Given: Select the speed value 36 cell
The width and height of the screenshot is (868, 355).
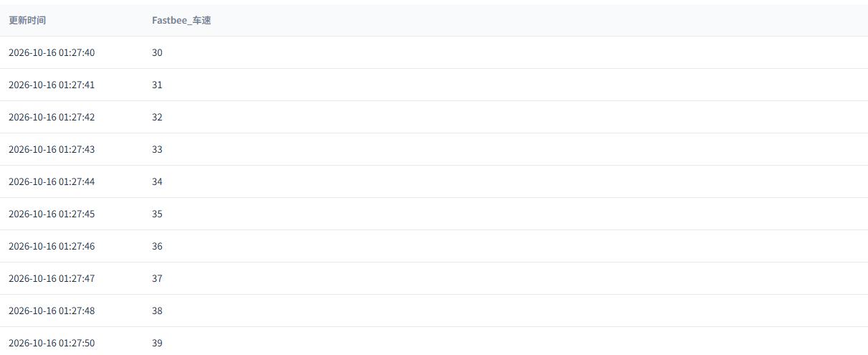Looking at the screenshot, I should pyautogui.click(x=157, y=246).
